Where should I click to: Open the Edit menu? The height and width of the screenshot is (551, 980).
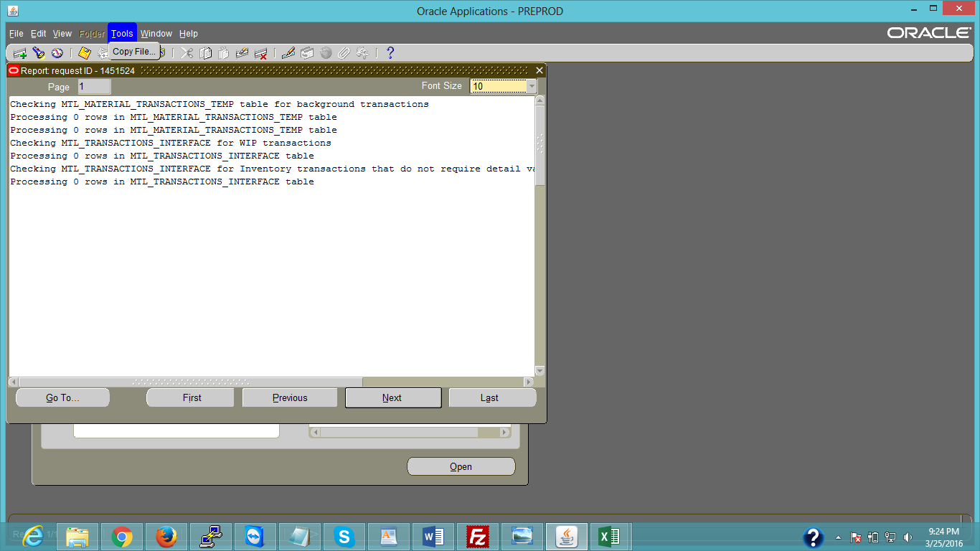click(38, 34)
